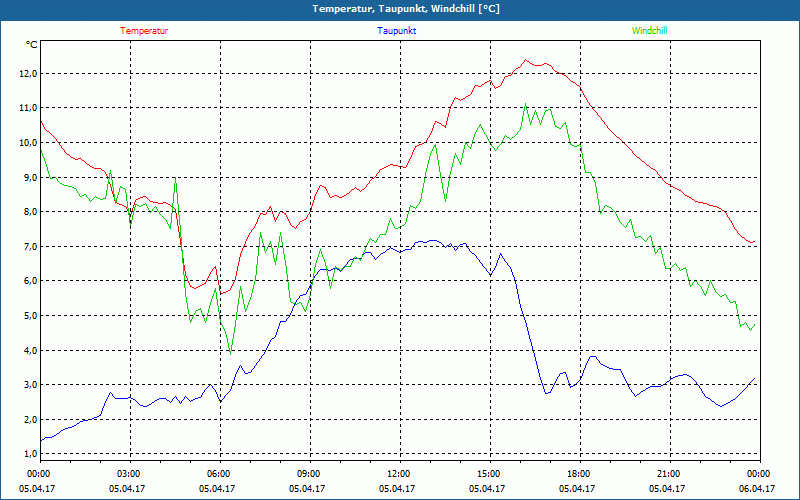Click the 09:00 time axis label
The height and width of the screenshot is (500, 800).
coord(309,474)
